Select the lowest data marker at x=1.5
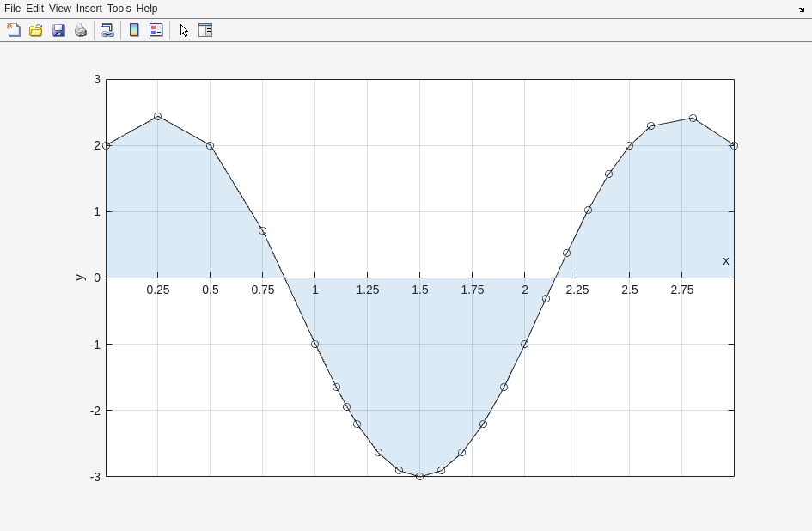Viewport: 812px width, 531px height. pyautogui.click(x=420, y=476)
